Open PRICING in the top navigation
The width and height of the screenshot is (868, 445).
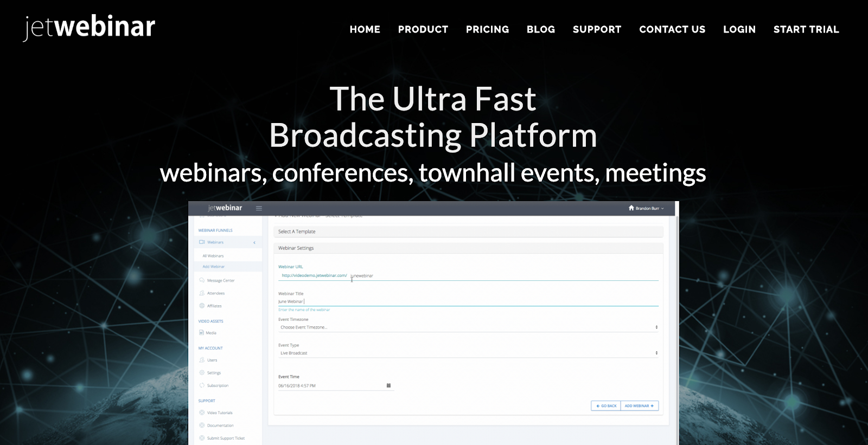tap(488, 29)
